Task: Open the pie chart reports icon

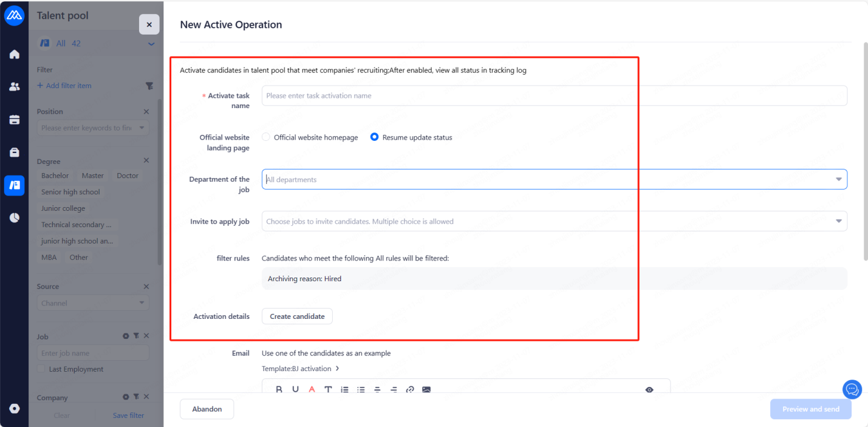Action: 15,218
